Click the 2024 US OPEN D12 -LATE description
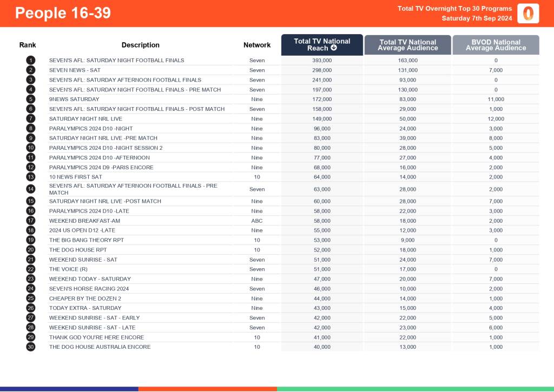554x392 pixels. [82, 230]
